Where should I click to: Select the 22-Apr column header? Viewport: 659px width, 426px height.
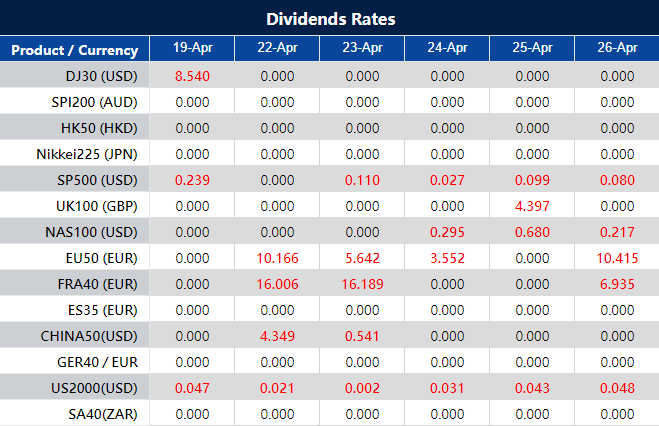pos(276,49)
